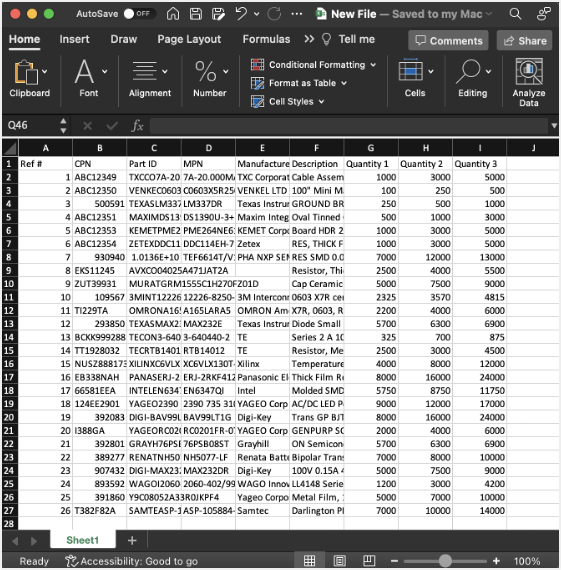Switch to the Insert tab
This screenshot has width=562, height=570.
(74, 39)
